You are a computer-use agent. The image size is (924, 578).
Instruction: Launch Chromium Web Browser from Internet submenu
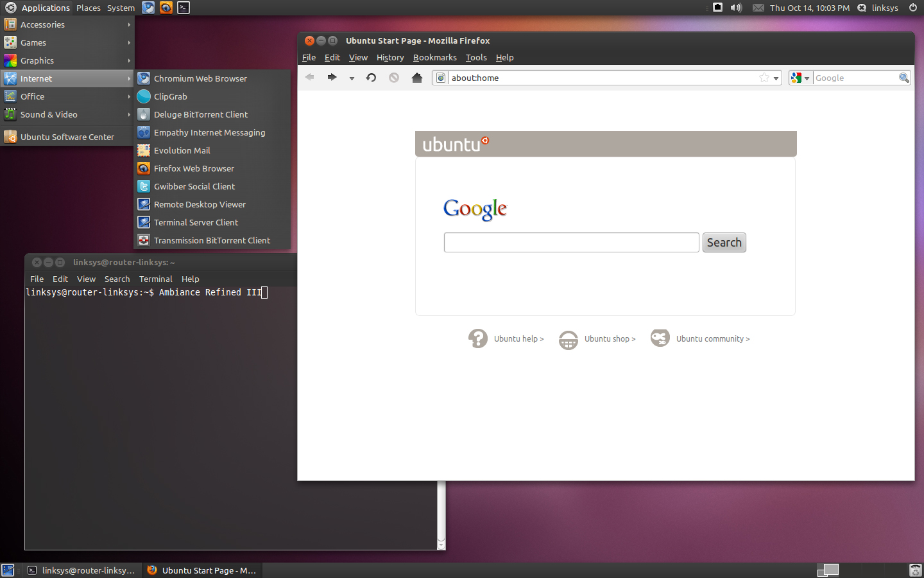click(212, 78)
